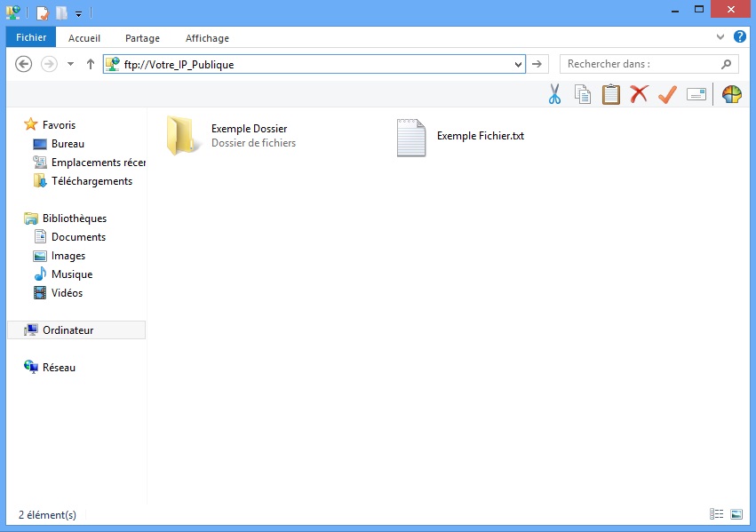756x532 pixels.
Task: Expand the ribbon with the chevron
Action: [720, 36]
